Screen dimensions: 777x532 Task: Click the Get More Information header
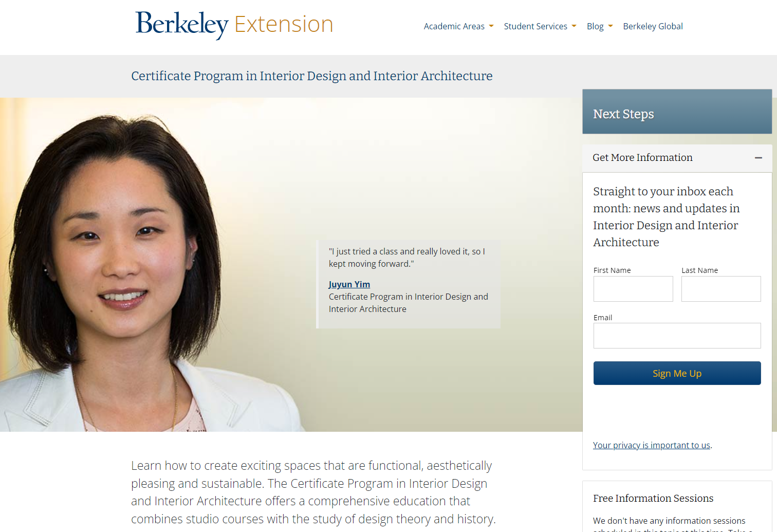pyautogui.click(x=642, y=158)
